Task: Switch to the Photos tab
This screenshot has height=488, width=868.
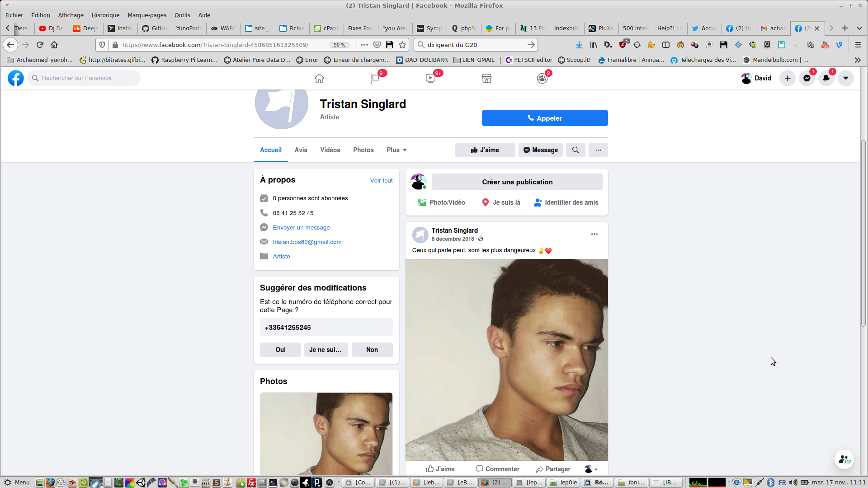Action: coord(363,150)
